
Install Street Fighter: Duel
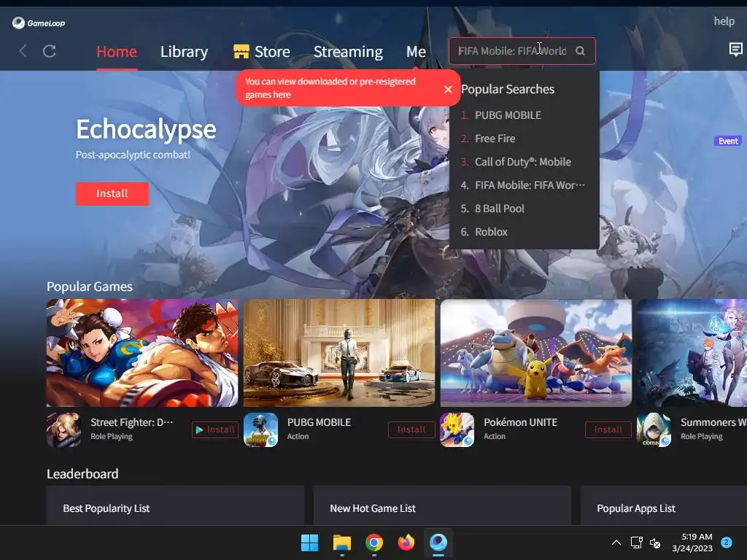click(215, 429)
